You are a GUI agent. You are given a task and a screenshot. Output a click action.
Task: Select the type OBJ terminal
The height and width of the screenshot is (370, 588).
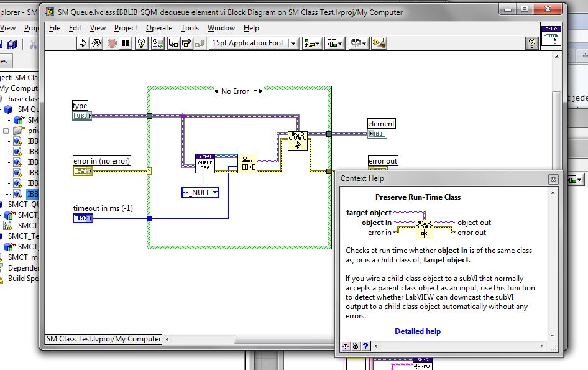click(x=82, y=116)
